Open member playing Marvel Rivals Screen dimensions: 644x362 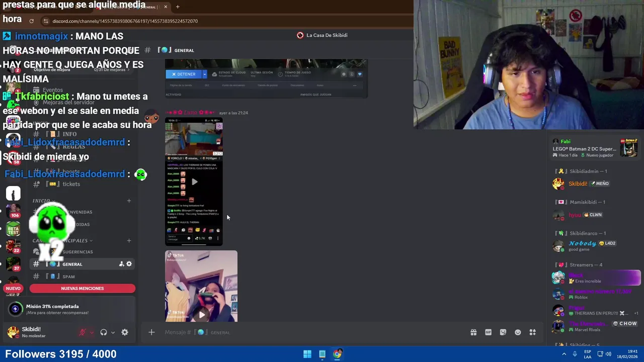pos(595,326)
